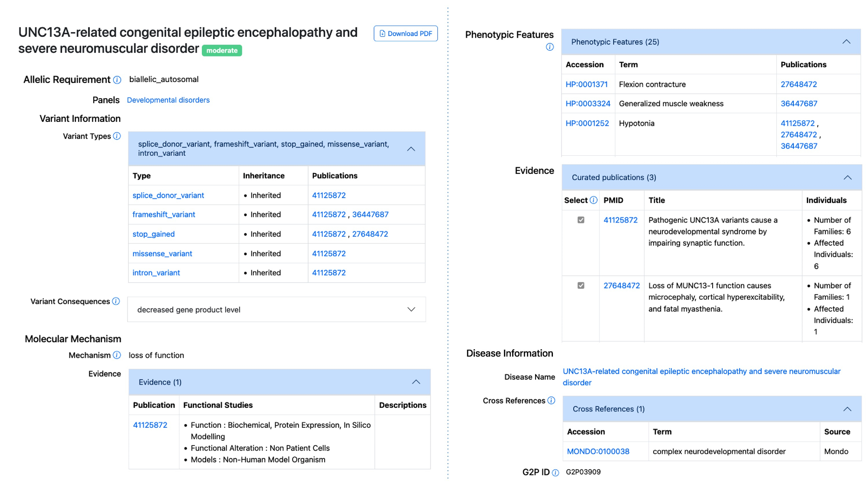868x488 pixels.
Task: Click Mechanism info icon
Action: tap(117, 355)
